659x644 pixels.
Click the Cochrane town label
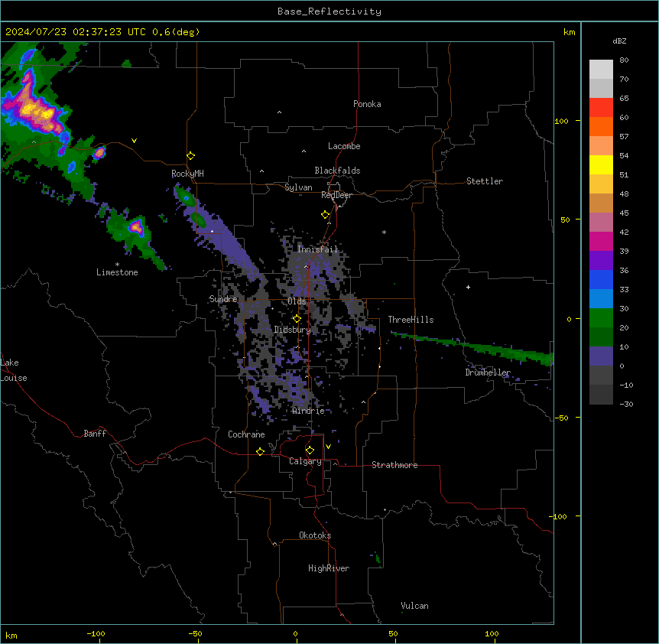coord(246,434)
